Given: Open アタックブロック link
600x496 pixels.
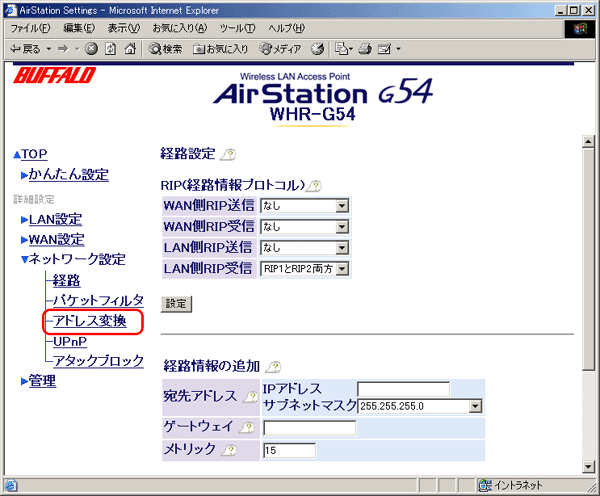Looking at the screenshot, I should click(98, 361).
